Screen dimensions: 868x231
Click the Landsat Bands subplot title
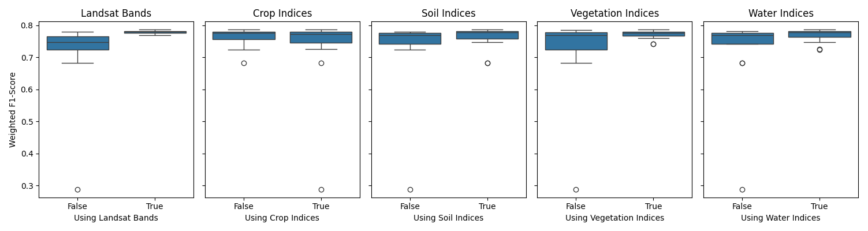tap(116, 13)
